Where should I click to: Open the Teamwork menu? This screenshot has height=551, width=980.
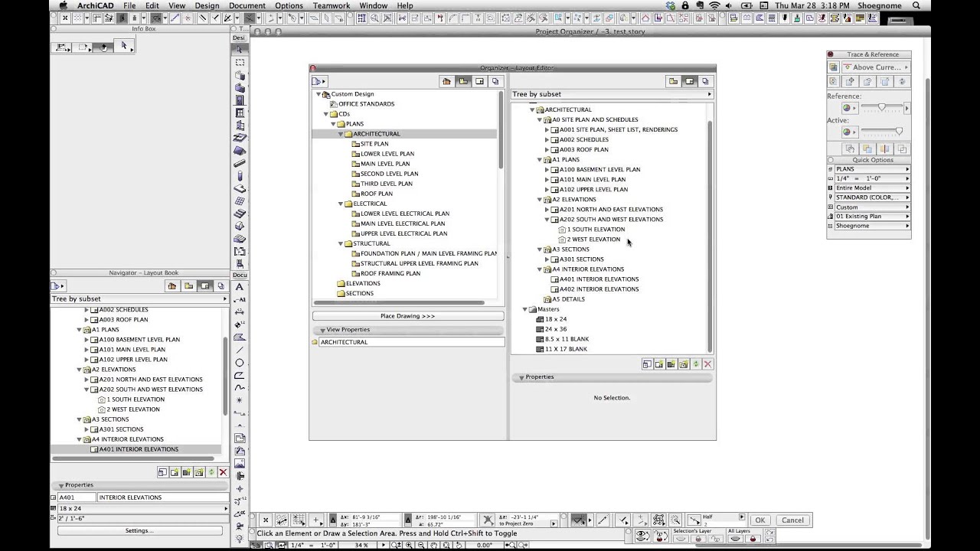(331, 5)
